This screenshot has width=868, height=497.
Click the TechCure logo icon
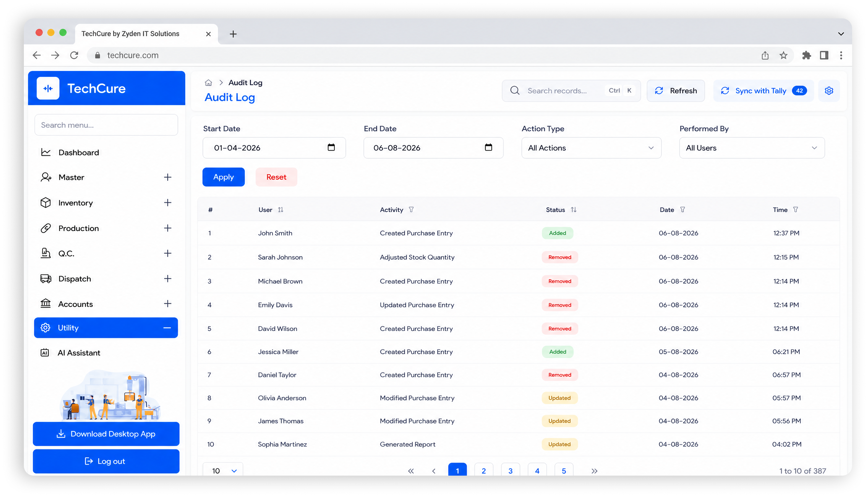pyautogui.click(x=48, y=88)
